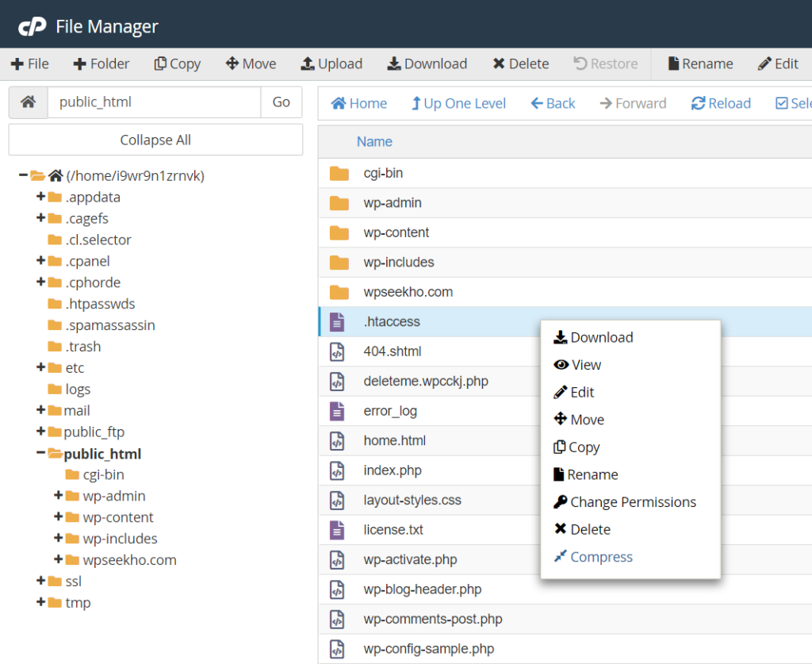Expand the mail folder node

pyautogui.click(x=41, y=409)
